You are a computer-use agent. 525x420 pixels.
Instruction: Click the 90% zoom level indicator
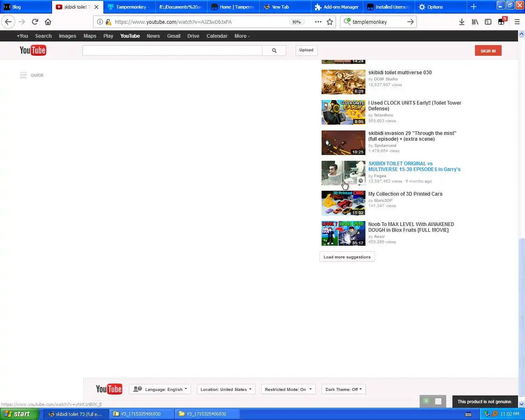[x=296, y=22]
